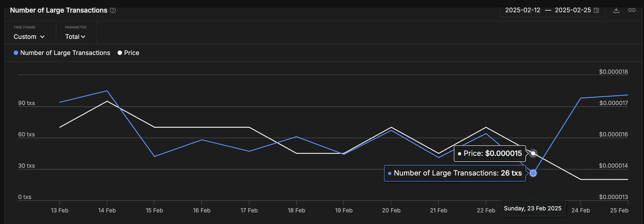644x224 pixels.
Task: Click the Price $0.000015 tooltip
Action: pyautogui.click(x=490, y=154)
